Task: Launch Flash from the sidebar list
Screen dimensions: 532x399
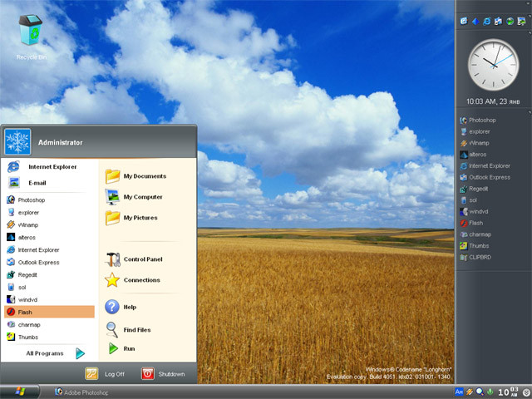Action: tap(471, 223)
